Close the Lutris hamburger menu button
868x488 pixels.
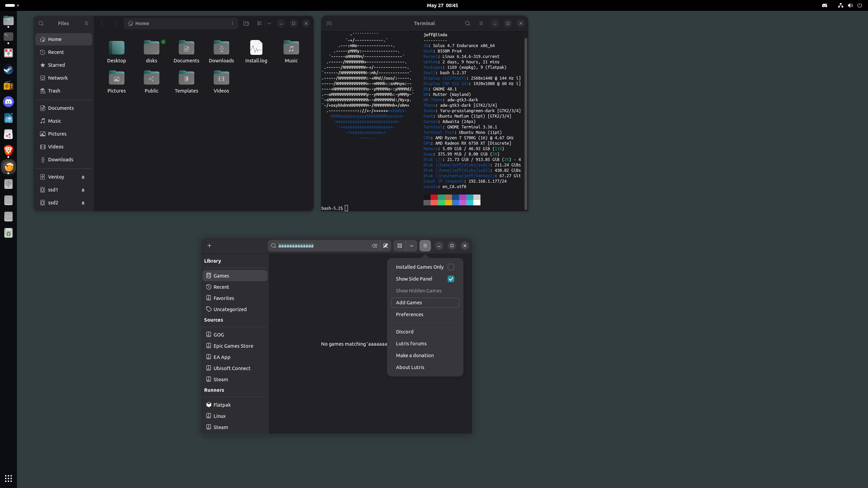[x=425, y=246]
